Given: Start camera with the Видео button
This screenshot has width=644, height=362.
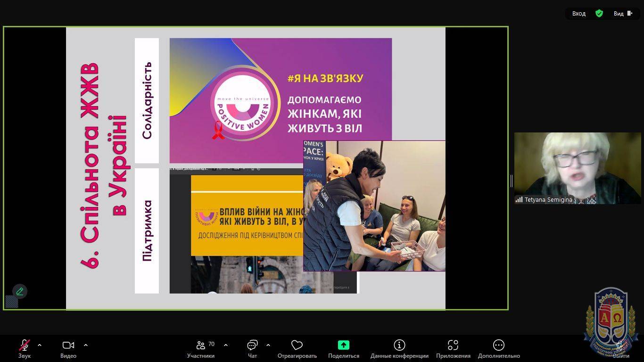Looking at the screenshot, I should tap(68, 349).
